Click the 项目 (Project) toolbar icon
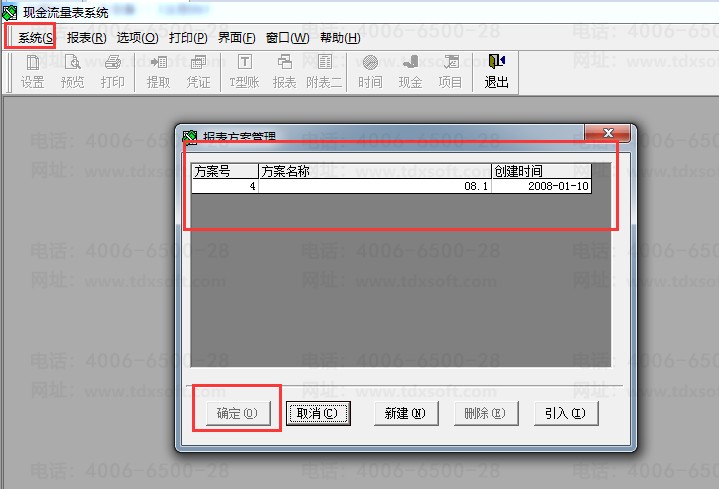 (450, 71)
